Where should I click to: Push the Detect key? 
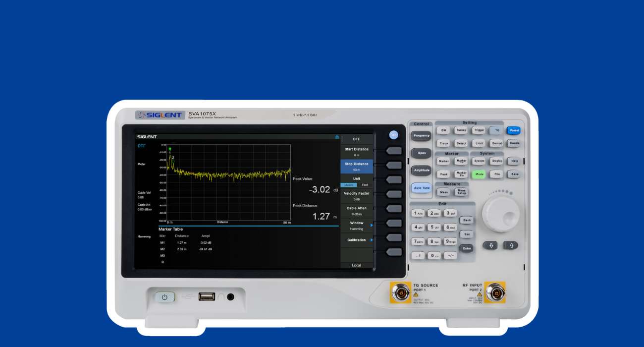click(461, 143)
